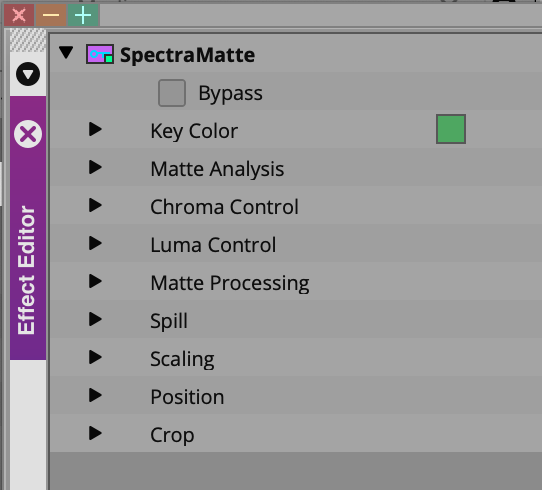Open the green Key Color swatch
Image resolution: width=542 pixels, height=490 pixels.
click(451, 129)
